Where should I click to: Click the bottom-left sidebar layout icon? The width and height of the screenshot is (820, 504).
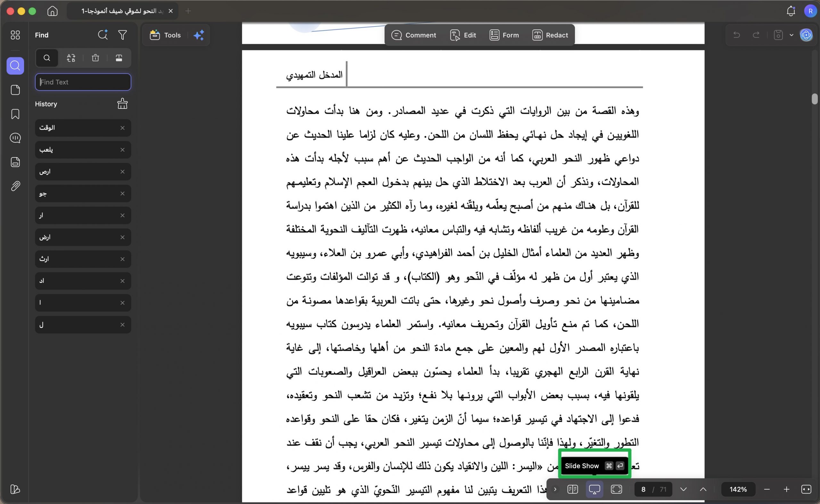pyautogui.click(x=15, y=489)
